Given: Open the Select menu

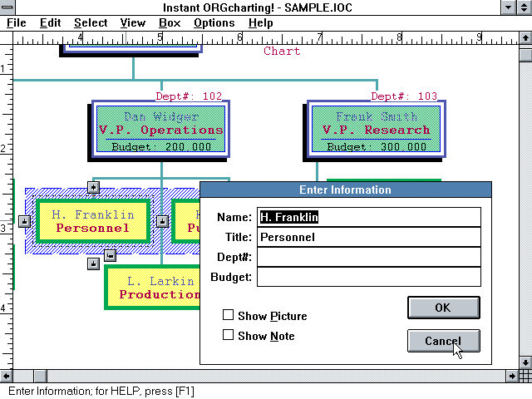Looking at the screenshot, I should point(91,22).
